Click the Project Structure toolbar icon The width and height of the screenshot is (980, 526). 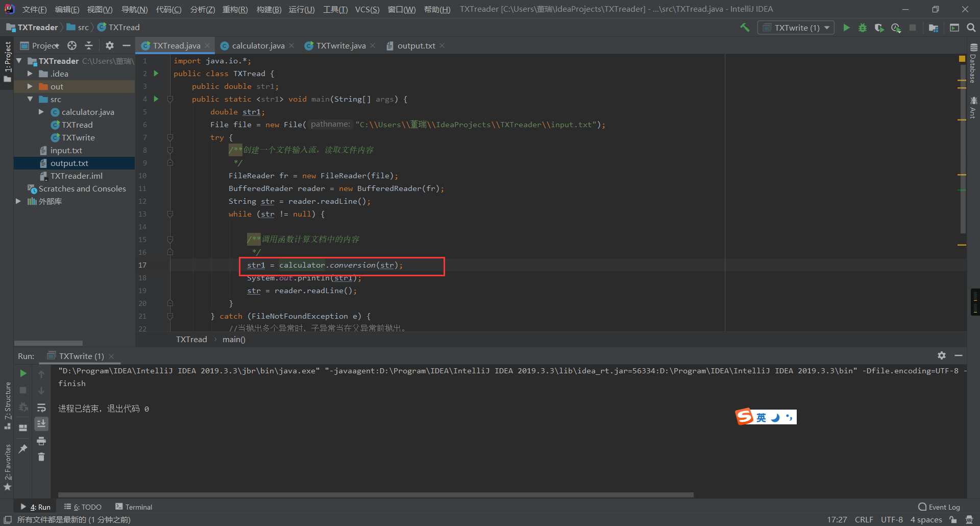[934, 28]
